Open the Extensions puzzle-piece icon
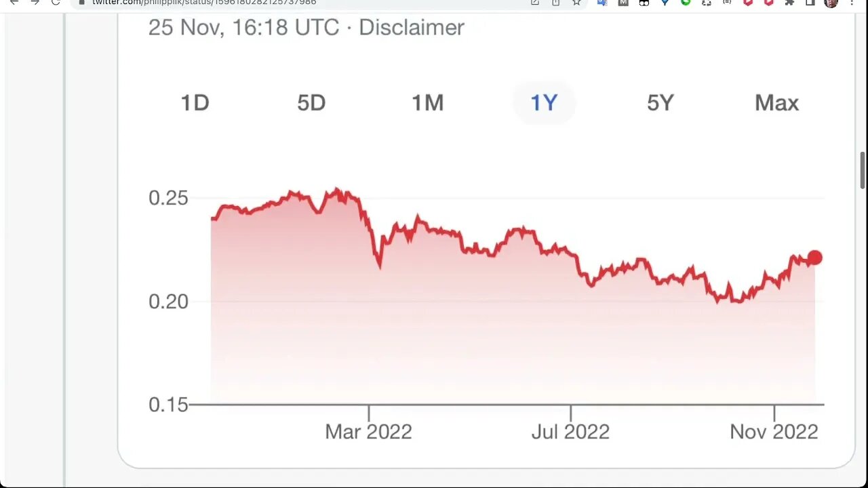 coord(789,2)
